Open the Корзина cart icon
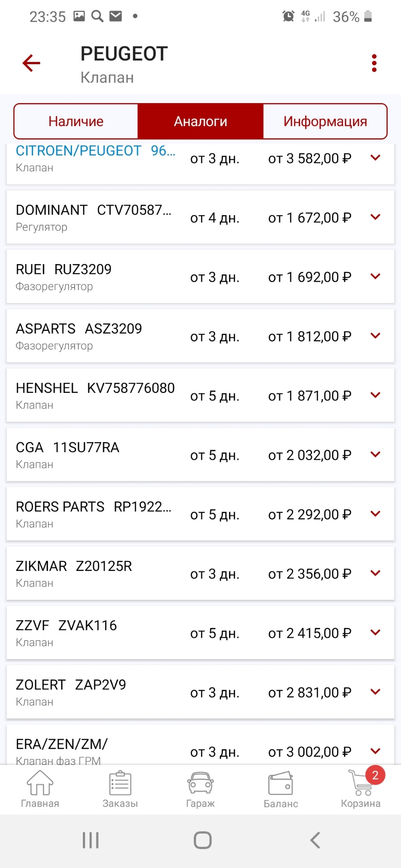Viewport: 401px width, 868px height. [361, 789]
